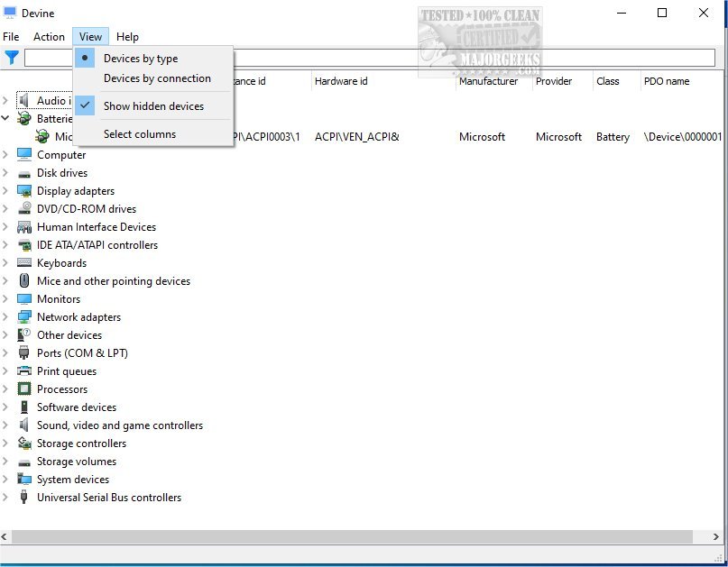Click the scroll right arrow
Viewport: 728px width, 567px height.
click(716, 537)
